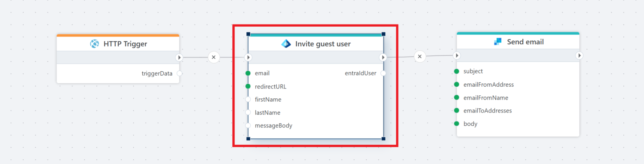Click the firstName input port

tap(248, 100)
